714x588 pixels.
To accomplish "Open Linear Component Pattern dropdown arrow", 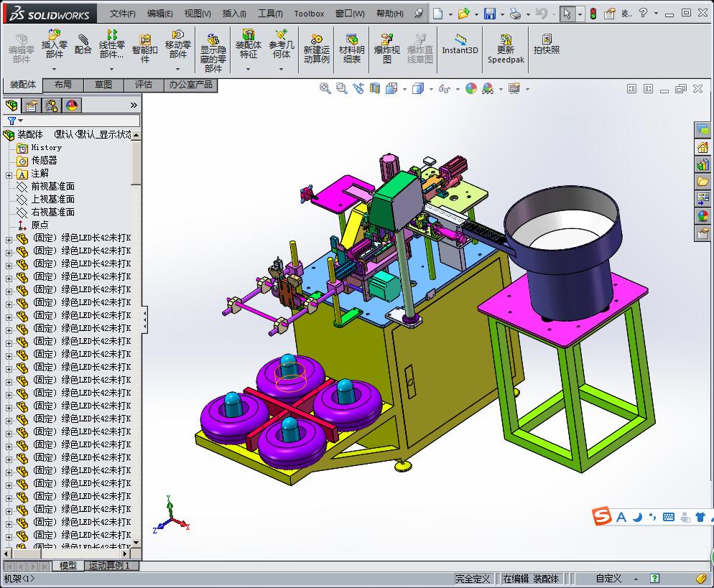I will point(112,69).
